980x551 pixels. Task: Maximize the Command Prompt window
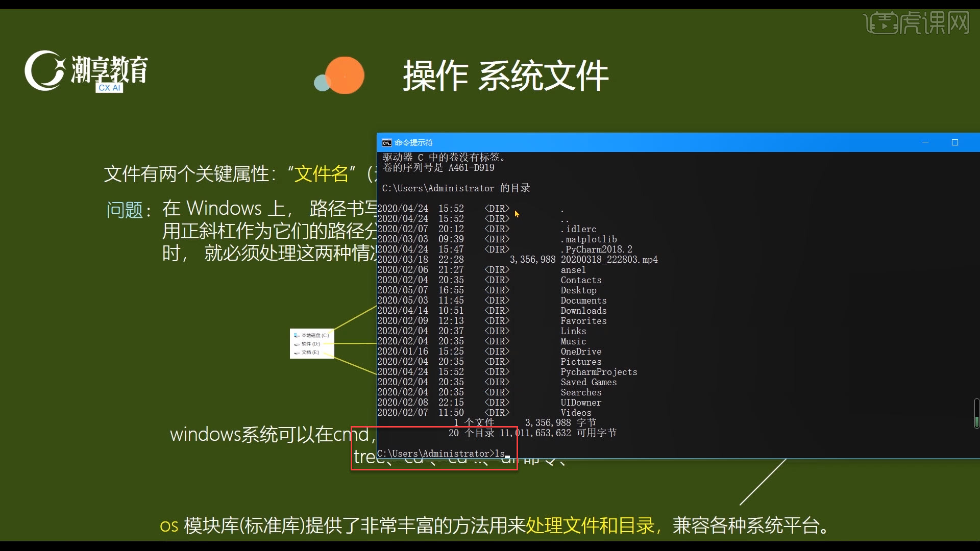[x=955, y=142]
